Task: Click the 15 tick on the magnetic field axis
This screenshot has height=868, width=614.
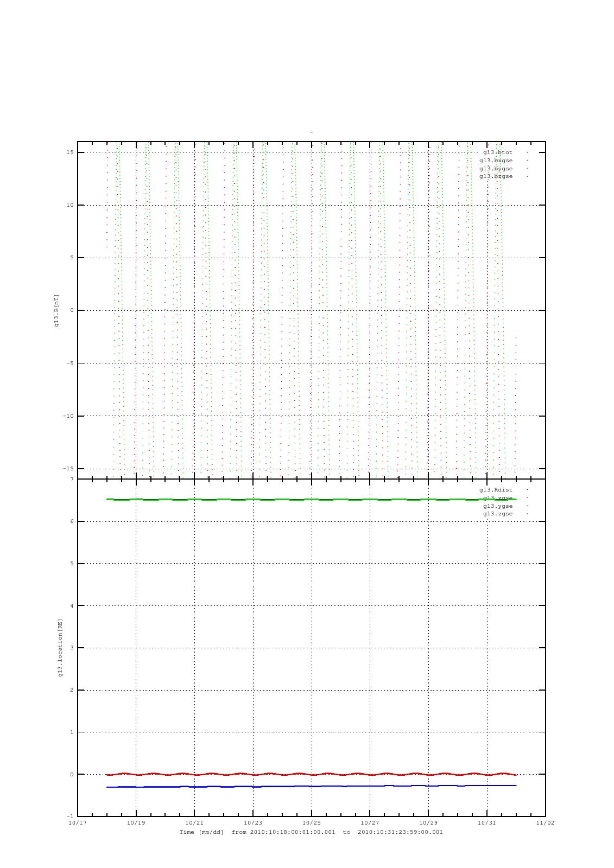Action: 70,152
